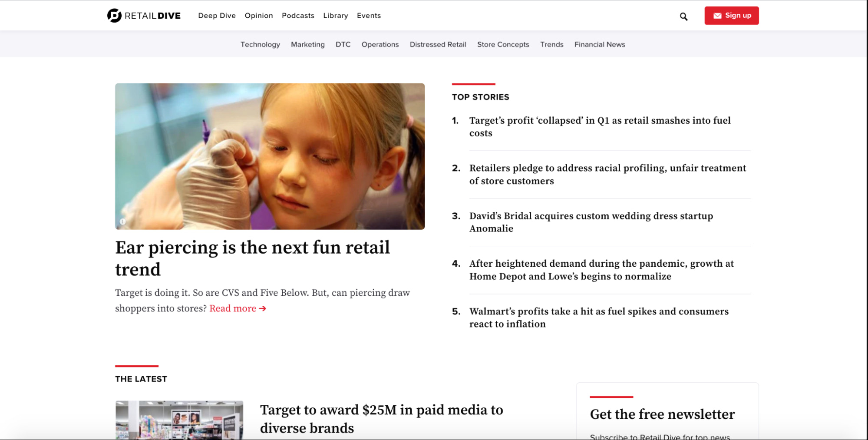This screenshot has width=868, height=440.
Task: Go to the Opinion section
Action: tap(258, 16)
